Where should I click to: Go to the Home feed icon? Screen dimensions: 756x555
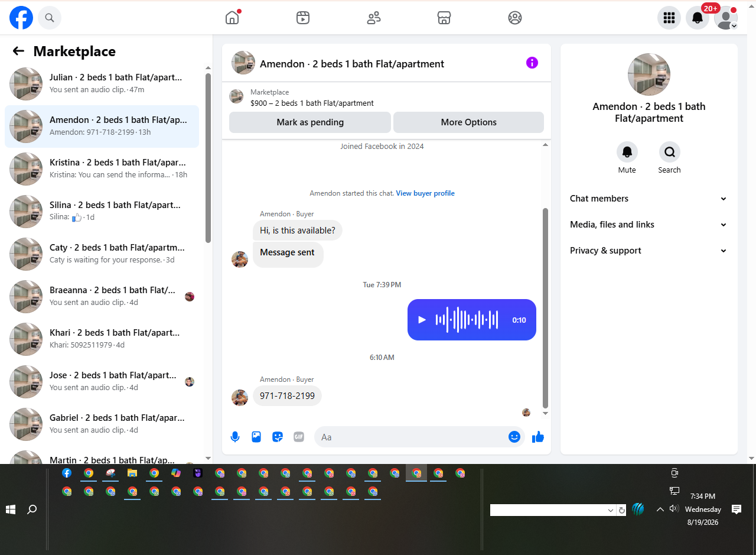[x=232, y=18]
